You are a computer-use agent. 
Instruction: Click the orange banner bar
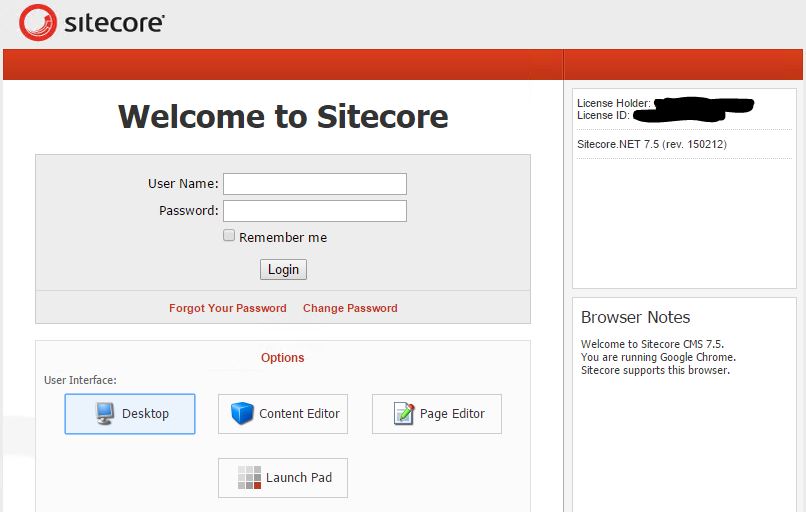tap(283, 65)
